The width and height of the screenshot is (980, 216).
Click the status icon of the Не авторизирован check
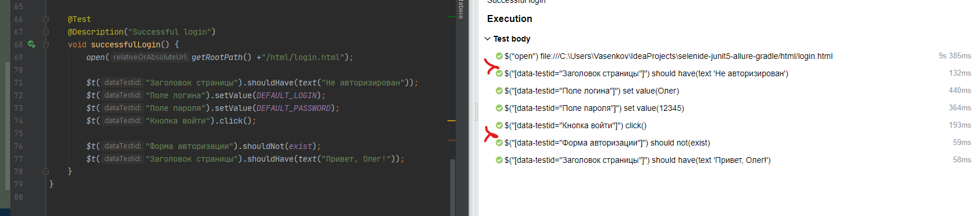click(499, 73)
